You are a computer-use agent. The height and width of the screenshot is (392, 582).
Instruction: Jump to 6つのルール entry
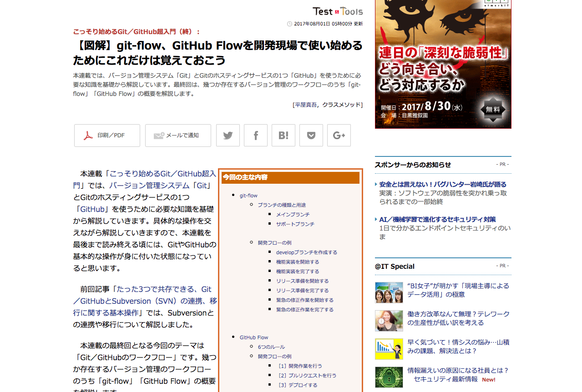point(271,347)
